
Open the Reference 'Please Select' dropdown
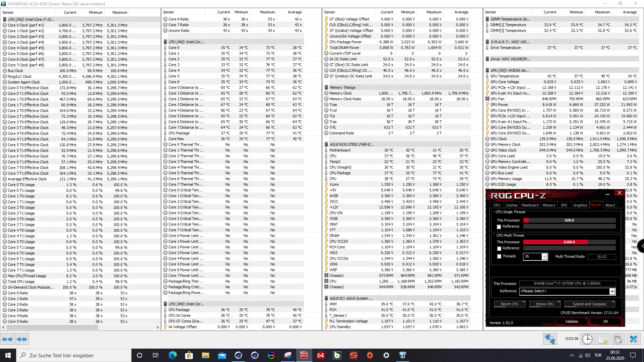567,291
